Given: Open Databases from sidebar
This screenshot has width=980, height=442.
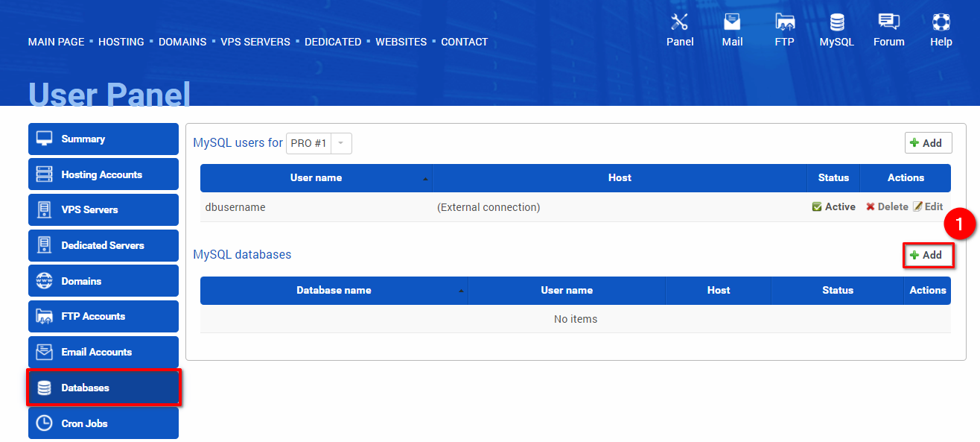Looking at the screenshot, I should pyautogui.click(x=104, y=388).
